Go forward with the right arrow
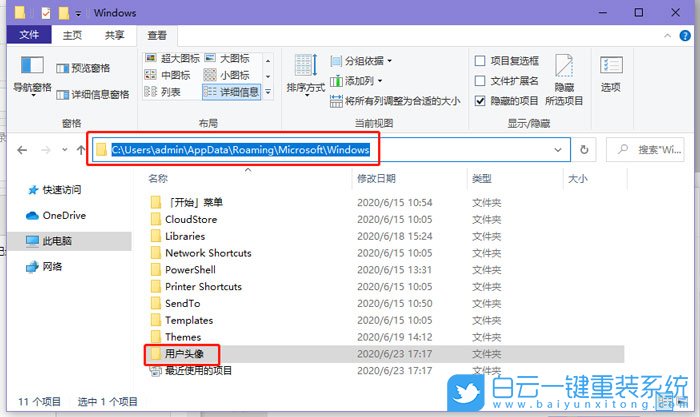 pos(46,150)
